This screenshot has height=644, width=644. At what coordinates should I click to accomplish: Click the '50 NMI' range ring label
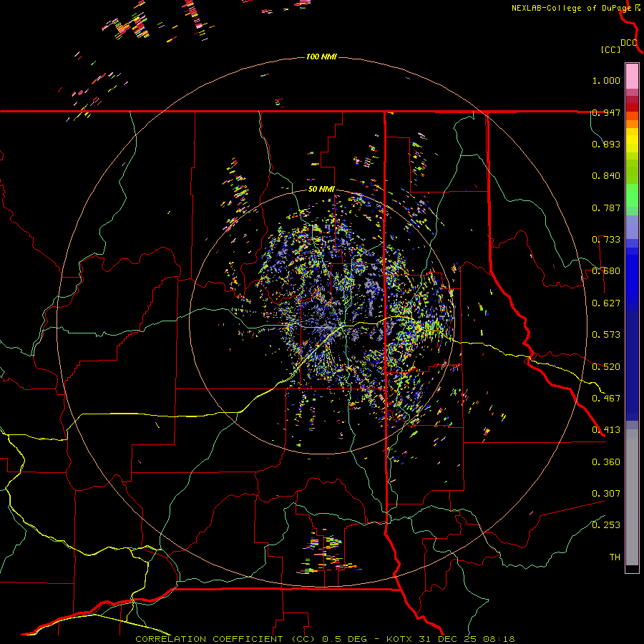coord(321,190)
